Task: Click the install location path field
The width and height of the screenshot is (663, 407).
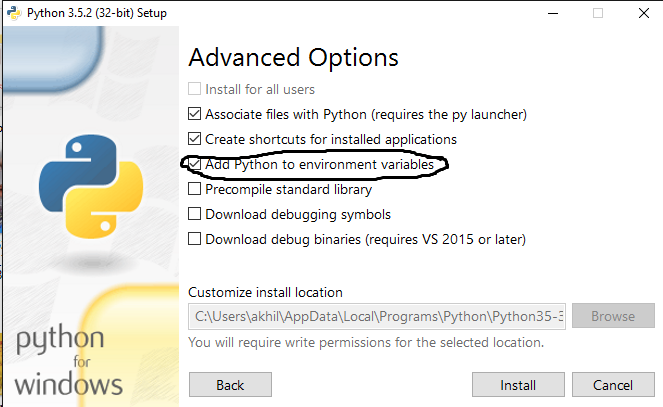Action: [x=377, y=316]
